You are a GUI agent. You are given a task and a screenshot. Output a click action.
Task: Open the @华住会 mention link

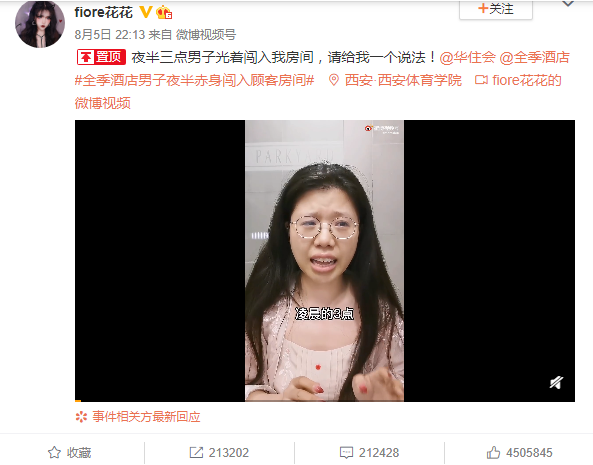(x=467, y=57)
